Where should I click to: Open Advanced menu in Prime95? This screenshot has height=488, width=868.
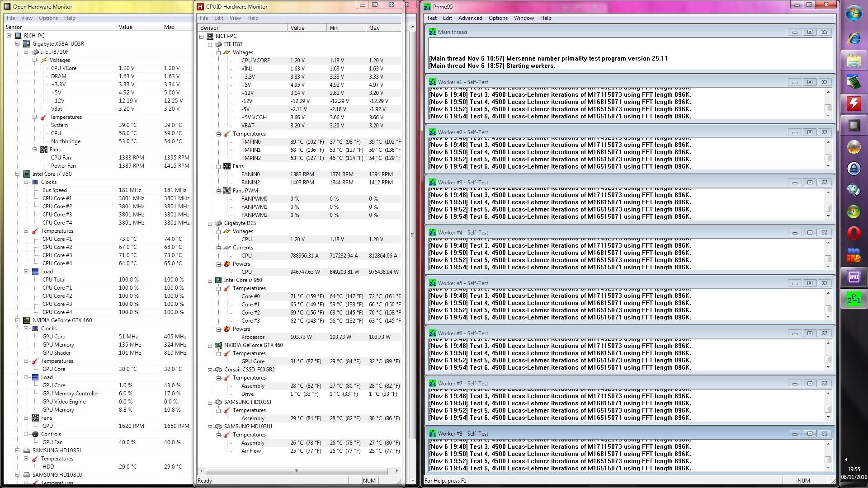click(470, 18)
